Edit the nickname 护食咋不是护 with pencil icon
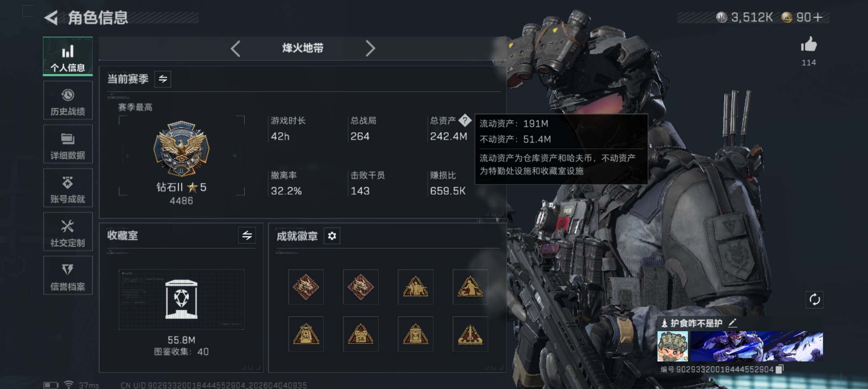This screenshot has width=868, height=389. (732, 323)
